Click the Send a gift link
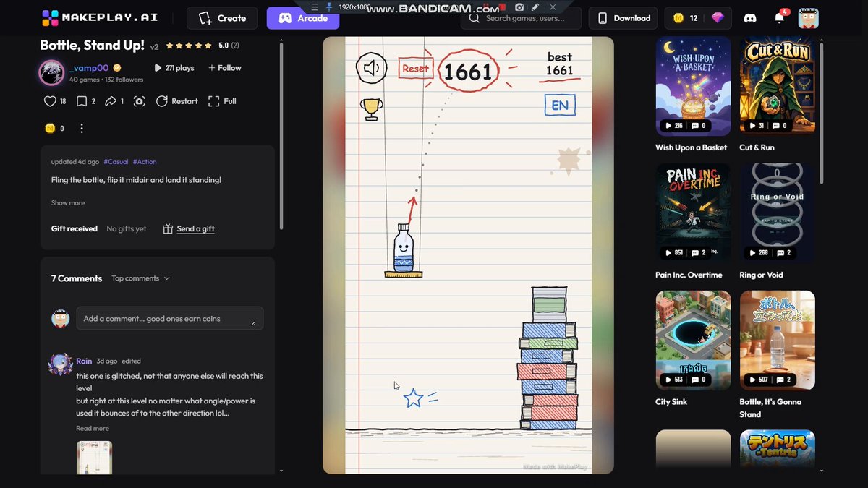Viewport: 868px width, 488px height. point(189,228)
